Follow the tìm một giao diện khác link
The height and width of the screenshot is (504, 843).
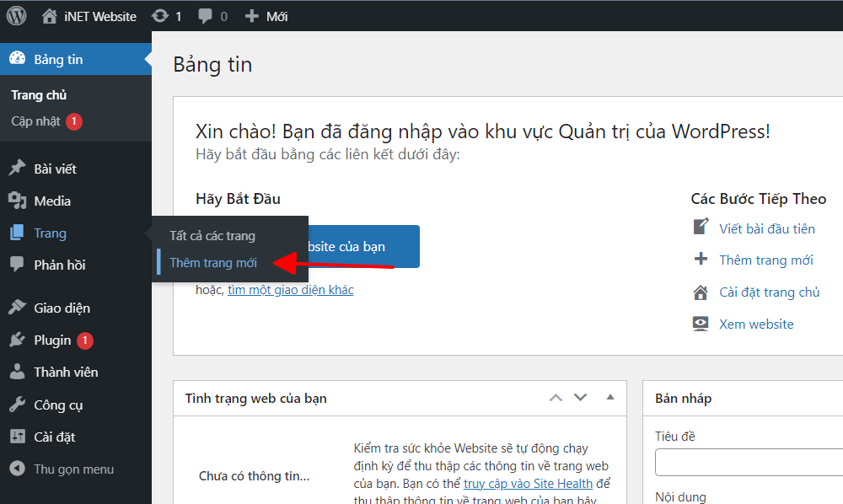pyautogui.click(x=290, y=290)
